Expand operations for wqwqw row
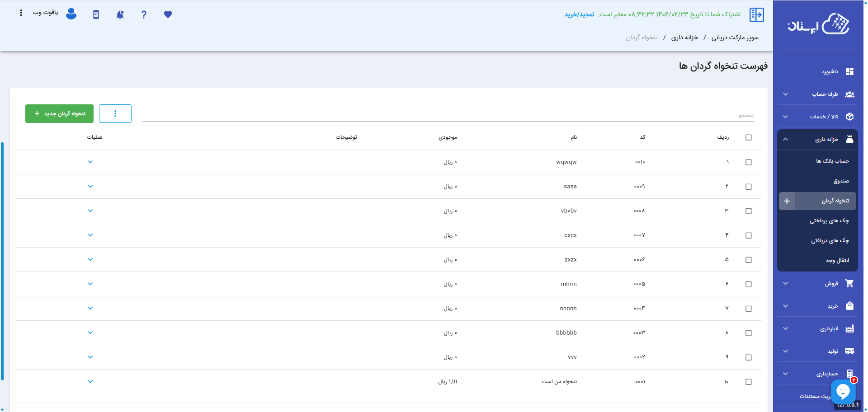The height and width of the screenshot is (412, 868). (90, 162)
